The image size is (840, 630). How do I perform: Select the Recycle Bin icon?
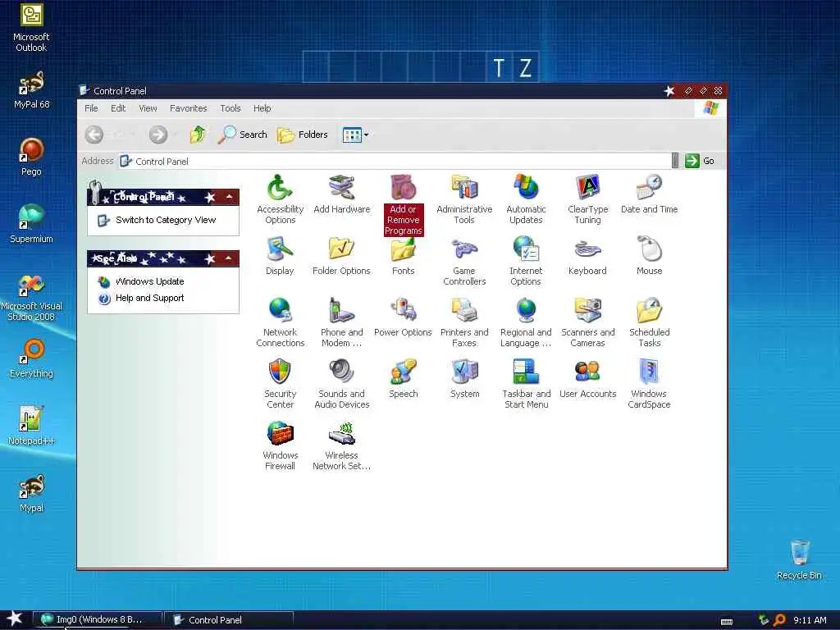point(799,560)
